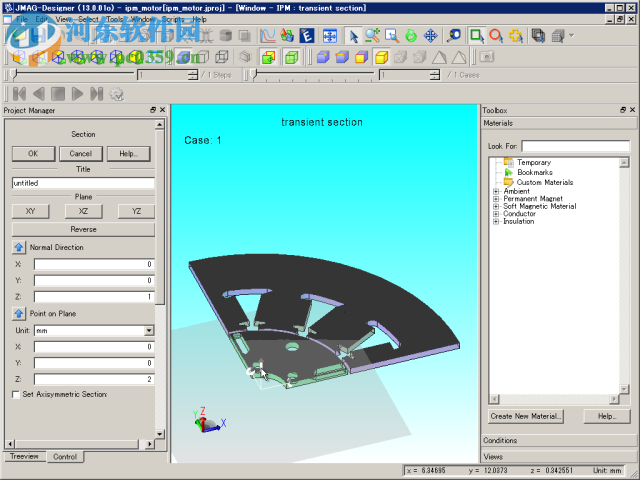
Task: Click the pan view arrows icon
Action: point(431,35)
